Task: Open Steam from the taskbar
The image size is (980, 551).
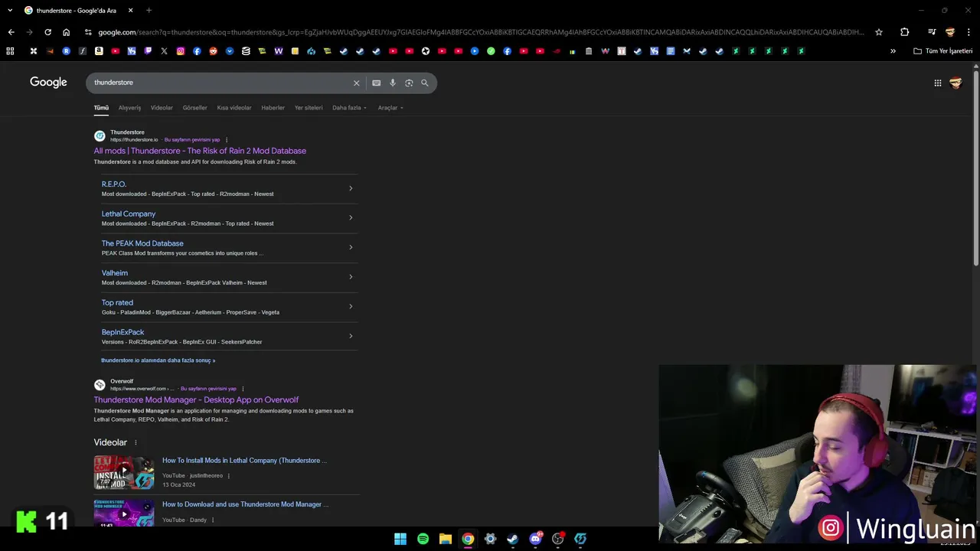Action: [512, 539]
